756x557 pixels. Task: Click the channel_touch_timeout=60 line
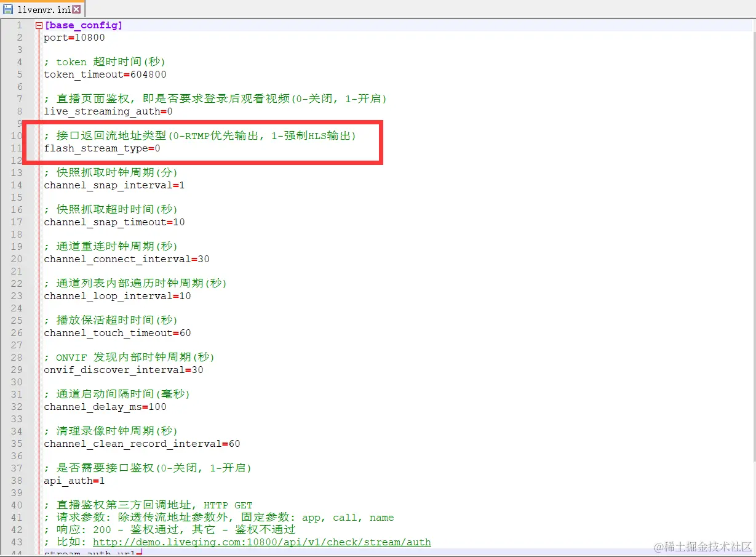click(x=117, y=333)
